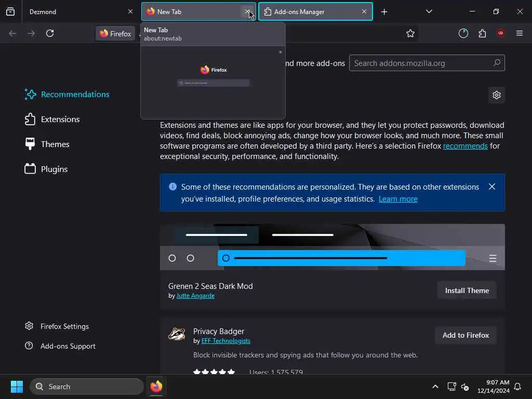Click Privacy Badger title text
This screenshot has width=532, height=399.
(219, 331)
